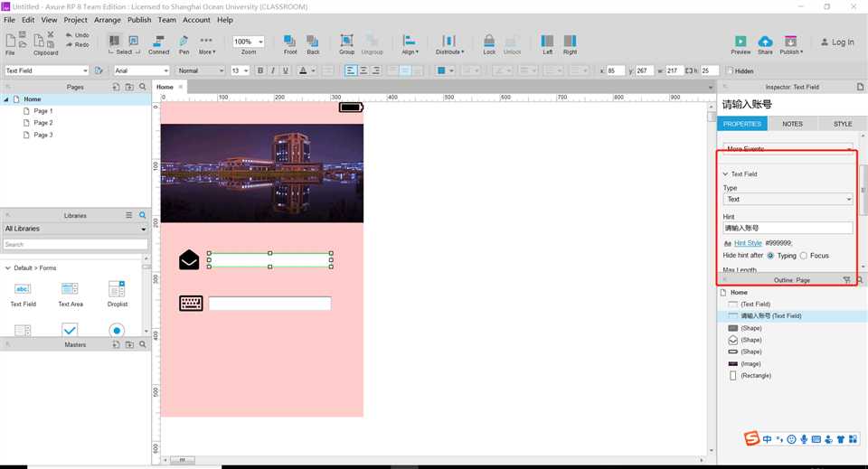Select the Text Area widget in library
Image resolution: width=868 pixels, height=469 pixels.
71,294
